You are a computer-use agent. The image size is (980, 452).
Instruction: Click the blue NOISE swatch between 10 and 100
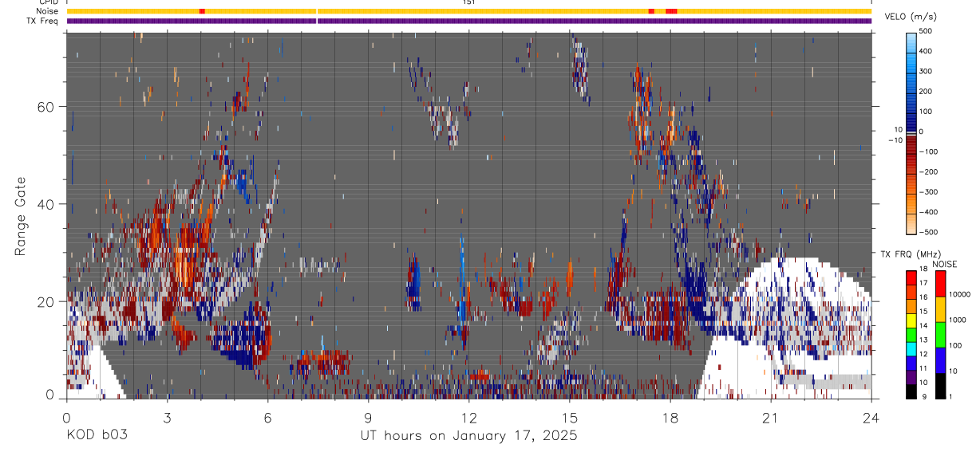[940, 360]
